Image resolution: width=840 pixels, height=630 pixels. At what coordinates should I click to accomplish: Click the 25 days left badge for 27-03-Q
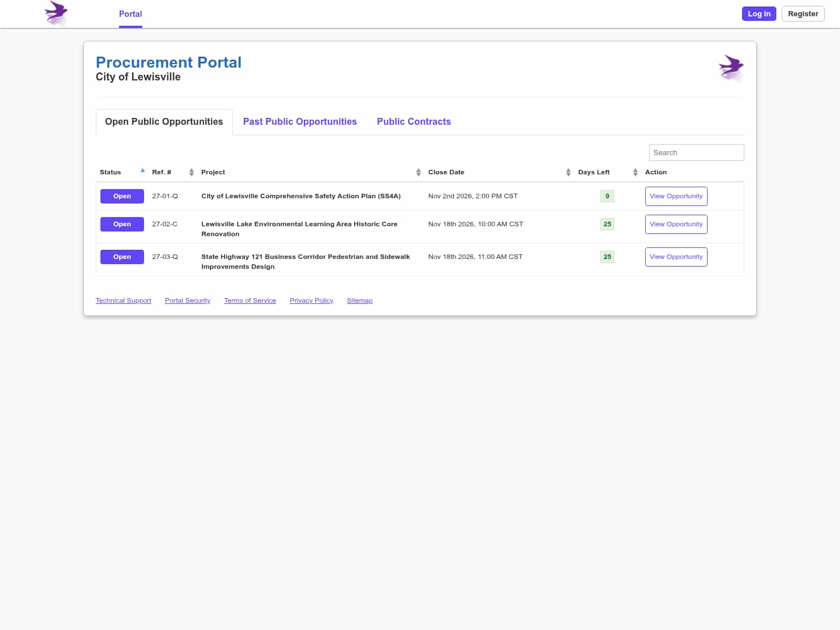coord(607,257)
